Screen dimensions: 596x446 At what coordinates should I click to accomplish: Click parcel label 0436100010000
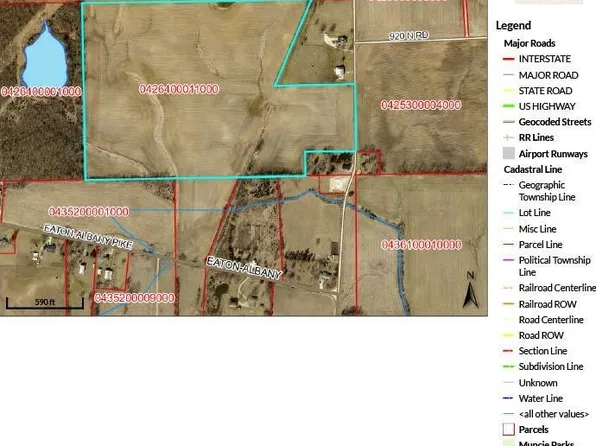pyautogui.click(x=422, y=244)
